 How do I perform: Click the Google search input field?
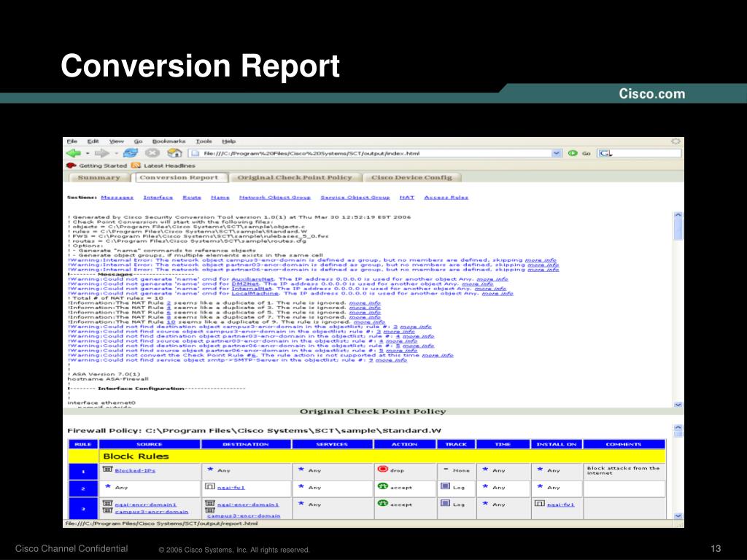[x=646, y=153]
